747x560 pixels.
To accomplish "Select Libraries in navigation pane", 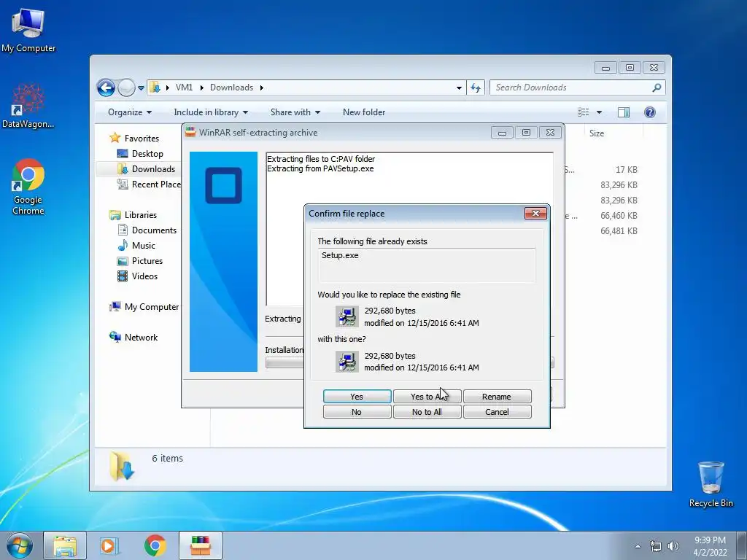I will point(141,215).
